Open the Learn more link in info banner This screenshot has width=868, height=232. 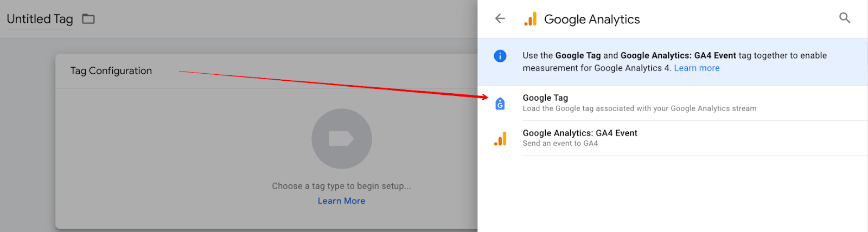(x=697, y=68)
